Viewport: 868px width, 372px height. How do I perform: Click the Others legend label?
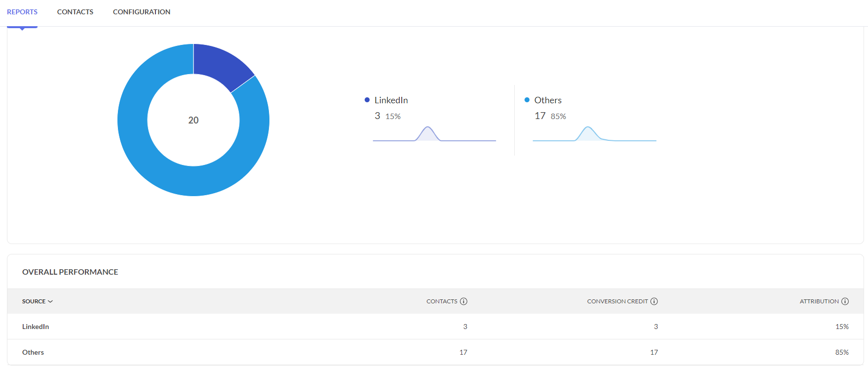(548, 100)
